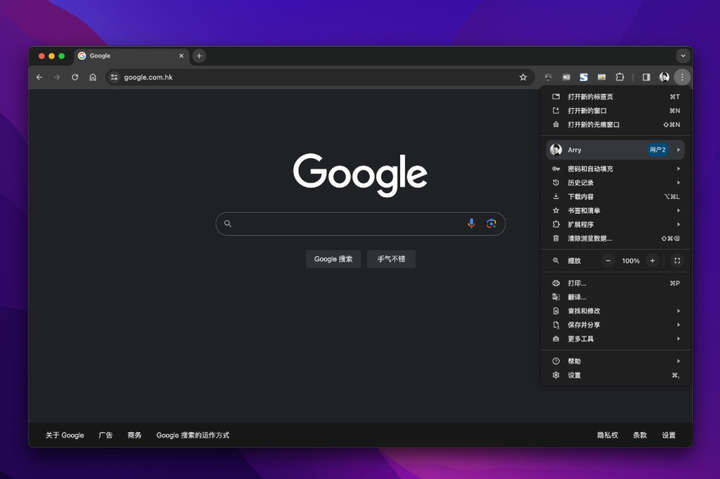Click the google.com.hk address bar
The height and width of the screenshot is (479, 720).
point(321,77)
